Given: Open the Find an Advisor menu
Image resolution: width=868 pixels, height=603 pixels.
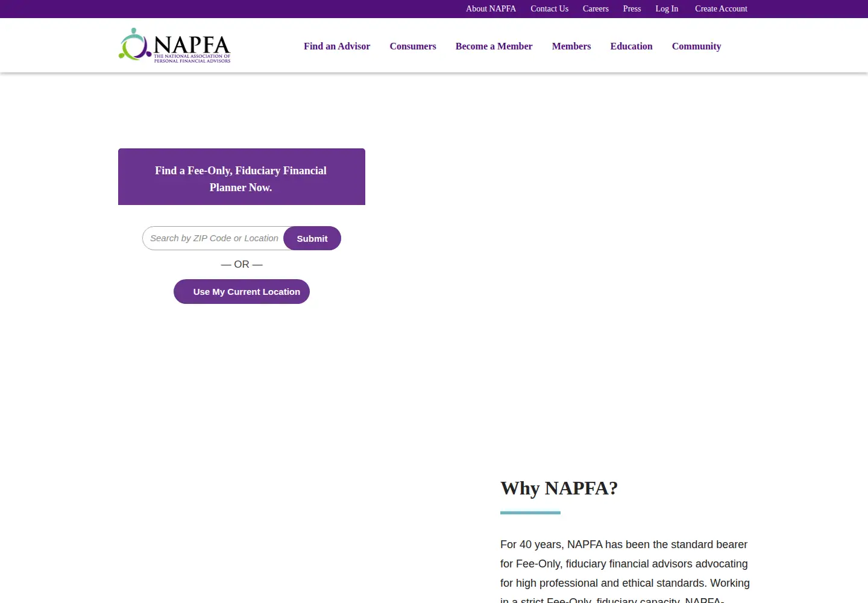Looking at the screenshot, I should tap(337, 46).
